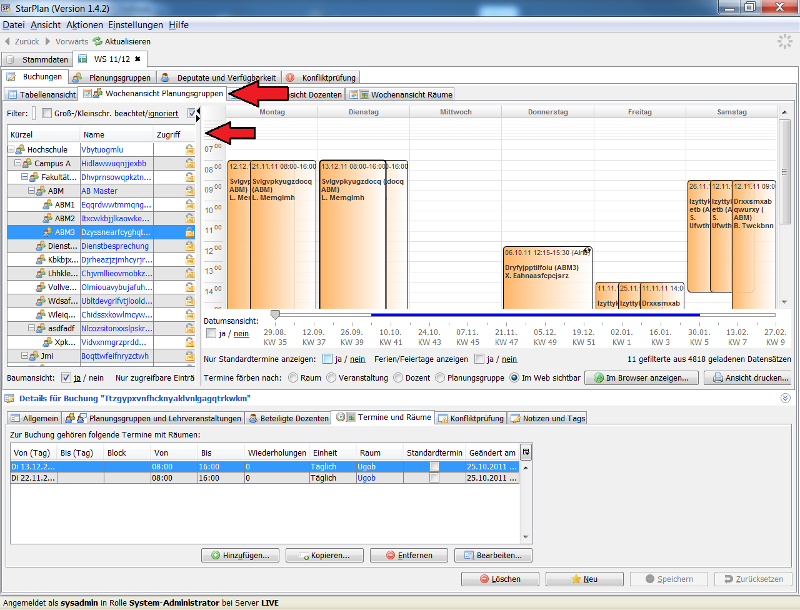Toggle Standardtermin checkbox in DI 22.11 row
Image resolution: width=800 pixels, height=610 pixels.
coord(434,478)
